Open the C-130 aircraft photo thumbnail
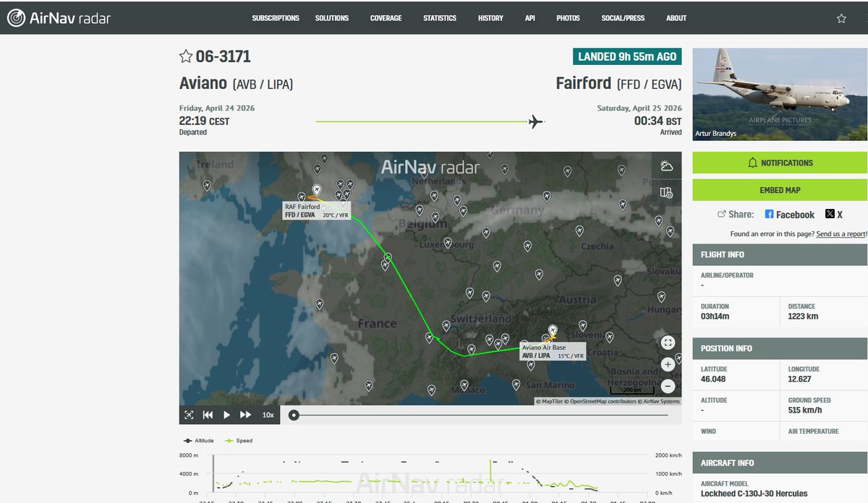This screenshot has width=868, height=503. coord(780,94)
